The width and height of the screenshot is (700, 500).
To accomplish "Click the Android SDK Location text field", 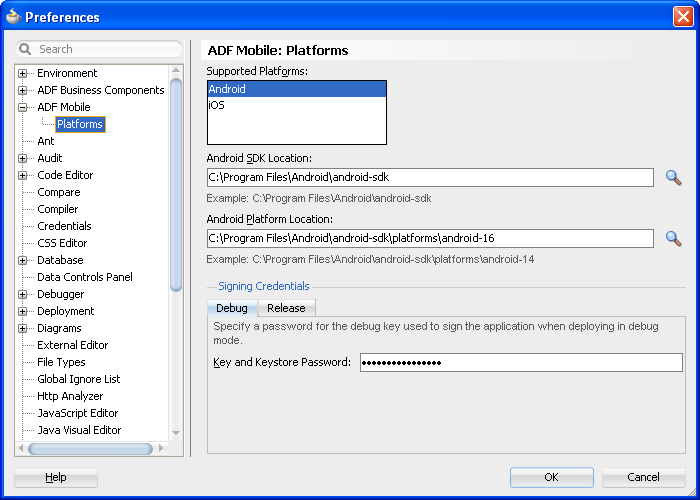I will pyautogui.click(x=430, y=177).
